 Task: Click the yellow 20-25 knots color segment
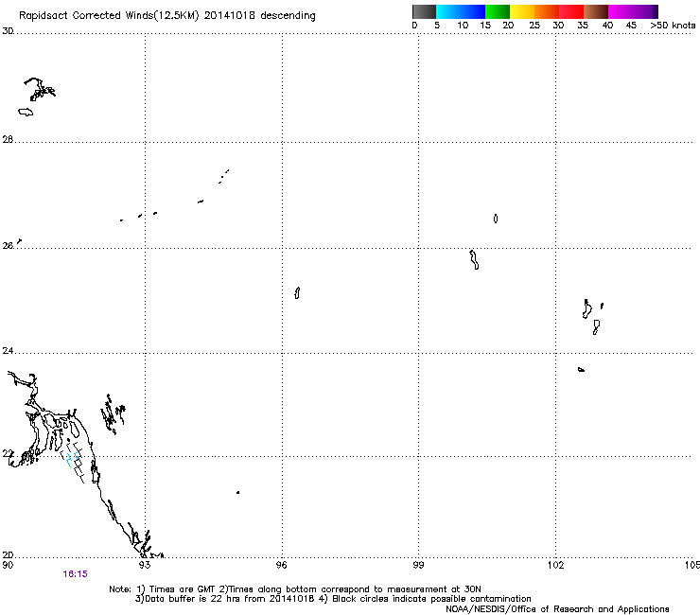coord(522,11)
